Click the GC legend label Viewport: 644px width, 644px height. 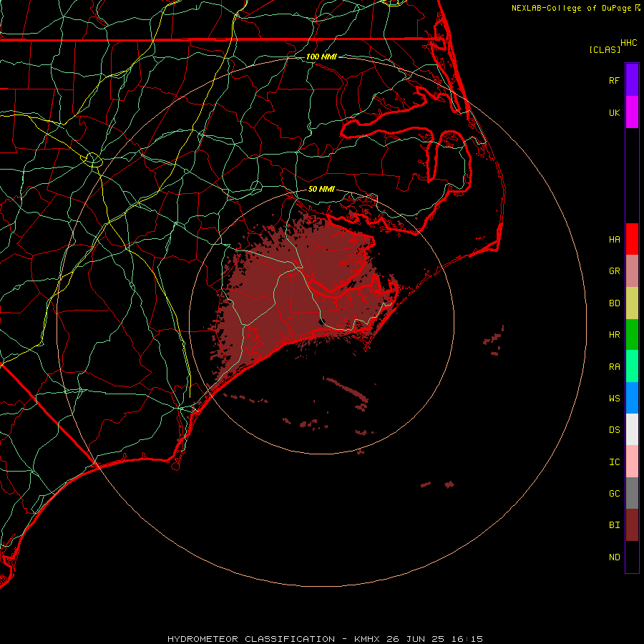tap(614, 494)
